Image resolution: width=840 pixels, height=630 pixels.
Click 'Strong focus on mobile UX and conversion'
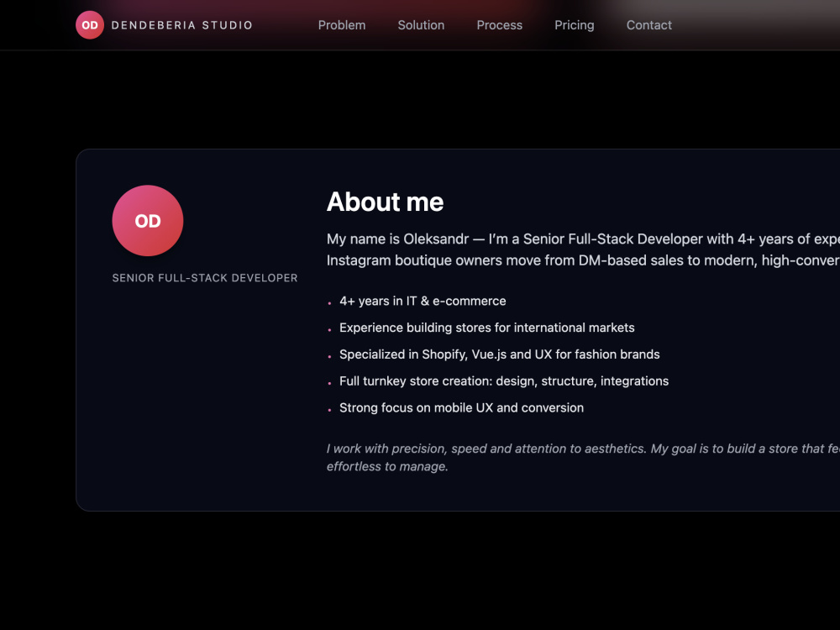pos(461,407)
